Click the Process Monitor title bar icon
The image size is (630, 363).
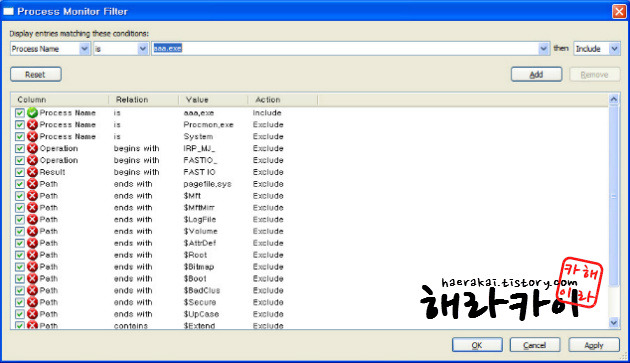(8, 11)
